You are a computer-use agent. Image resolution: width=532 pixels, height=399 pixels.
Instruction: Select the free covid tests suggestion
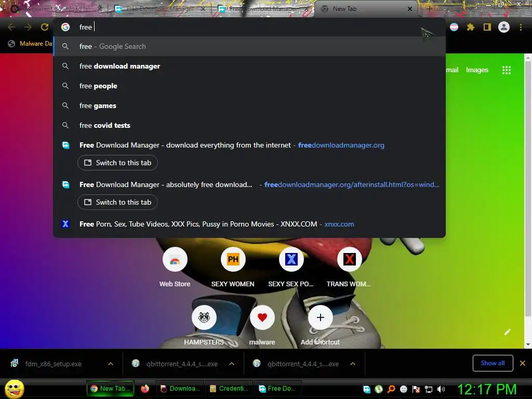249,125
